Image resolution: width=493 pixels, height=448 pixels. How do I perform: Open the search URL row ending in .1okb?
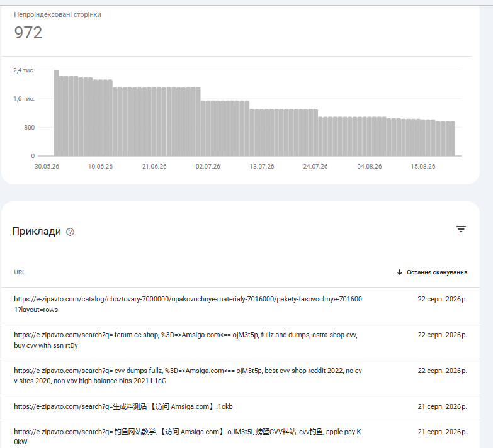(241, 407)
